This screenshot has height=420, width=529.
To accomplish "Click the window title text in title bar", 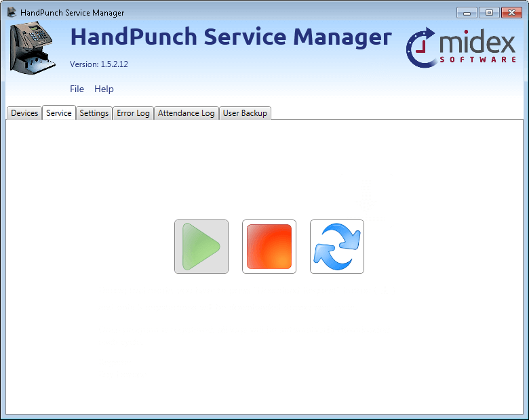I will (x=72, y=13).
